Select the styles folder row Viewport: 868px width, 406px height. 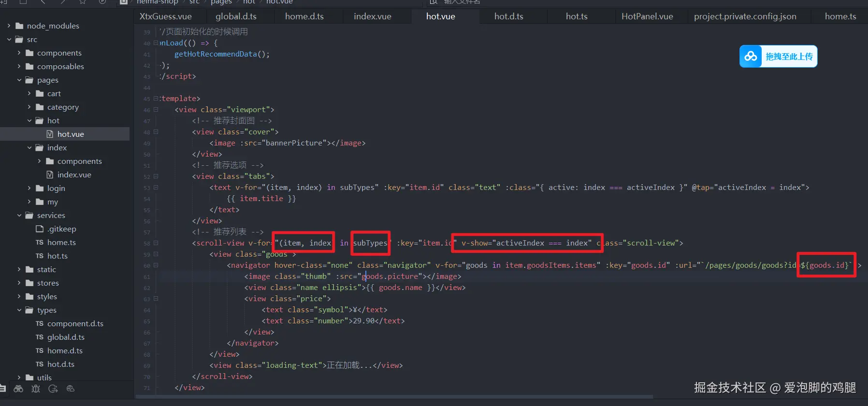[x=65, y=296]
